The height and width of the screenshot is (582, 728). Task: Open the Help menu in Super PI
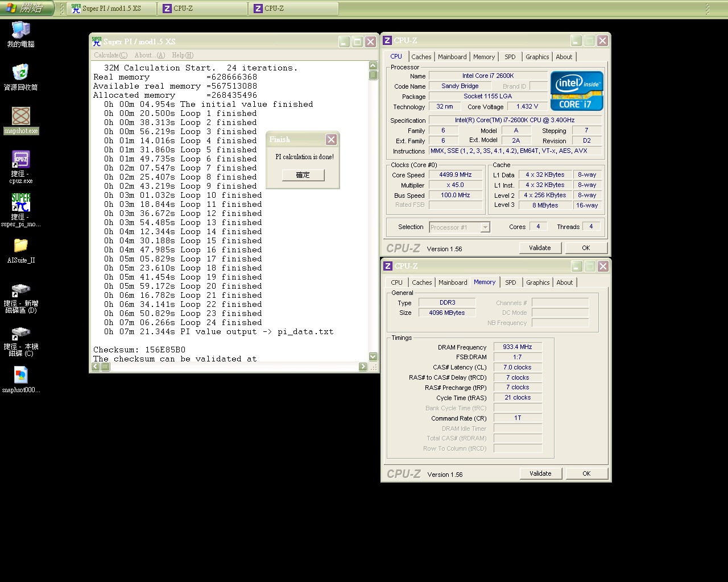(x=182, y=55)
